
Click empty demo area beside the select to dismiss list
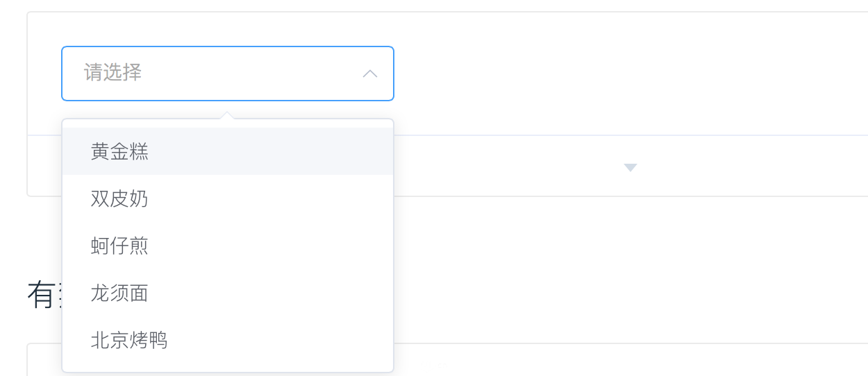point(625,74)
